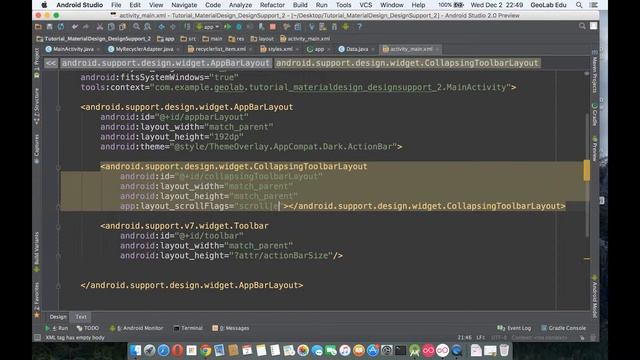Click the XML breadcrumb scroll-left << button

click(x=51, y=63)
